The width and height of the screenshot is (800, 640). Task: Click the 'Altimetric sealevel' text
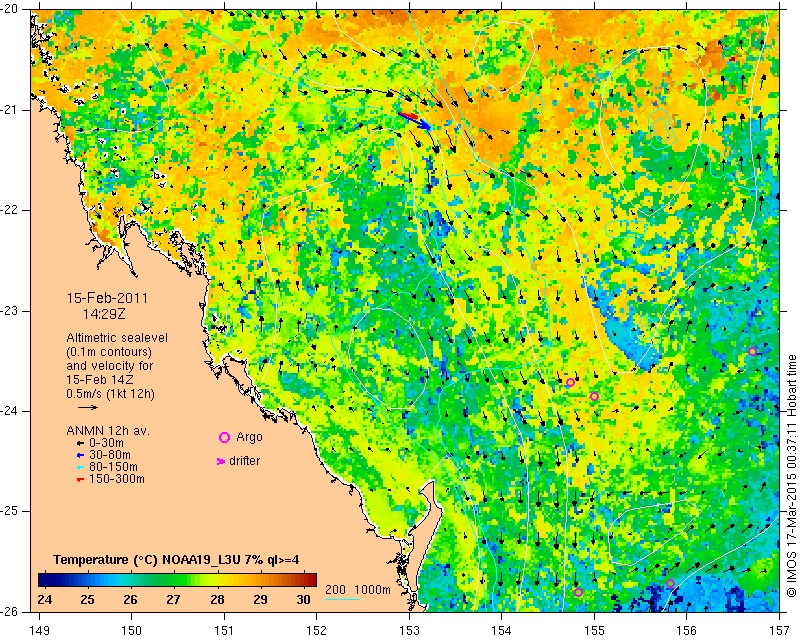pyautogui.click(x=117, y=338)
